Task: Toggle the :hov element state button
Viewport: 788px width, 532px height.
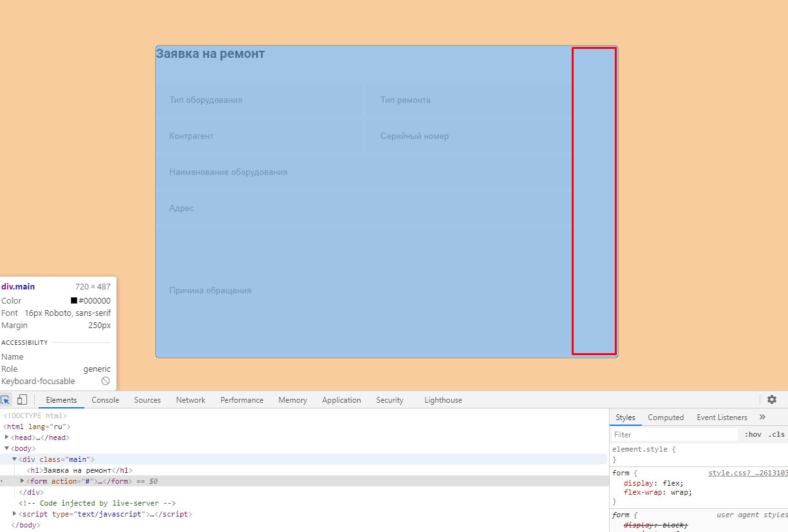Action: [753, 434]
